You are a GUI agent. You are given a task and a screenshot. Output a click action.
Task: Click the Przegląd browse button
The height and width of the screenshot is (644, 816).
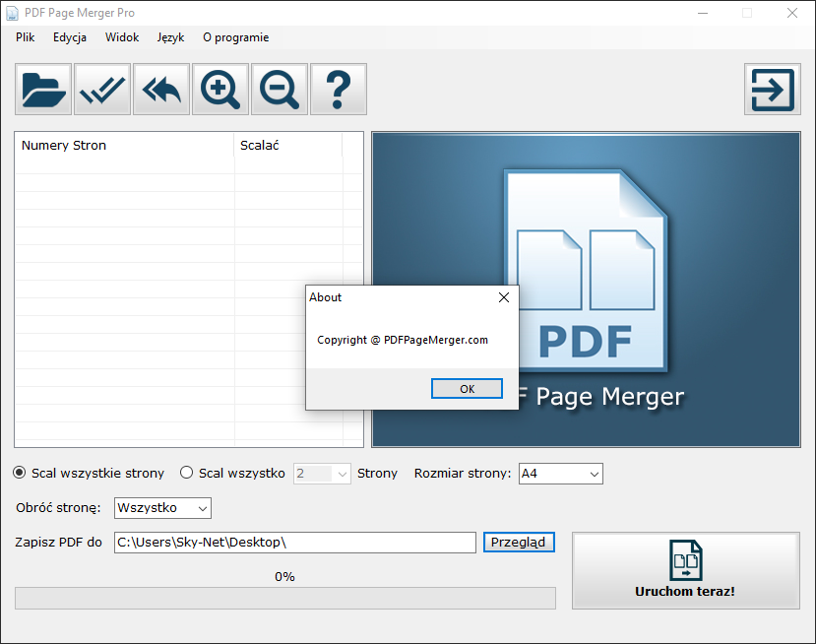click(519, 542)
